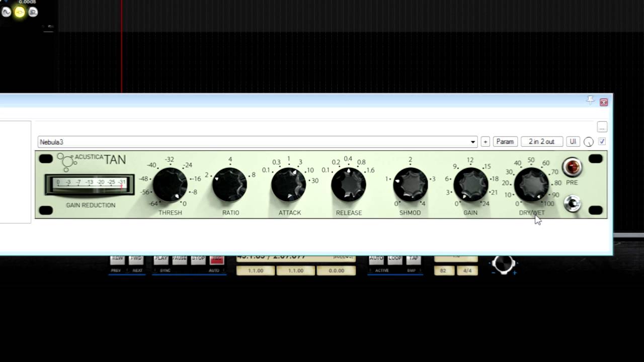644x362 pixels.
Task: Click the RELEASE knob
Action: pyautogui.click(x=348, y=185)
